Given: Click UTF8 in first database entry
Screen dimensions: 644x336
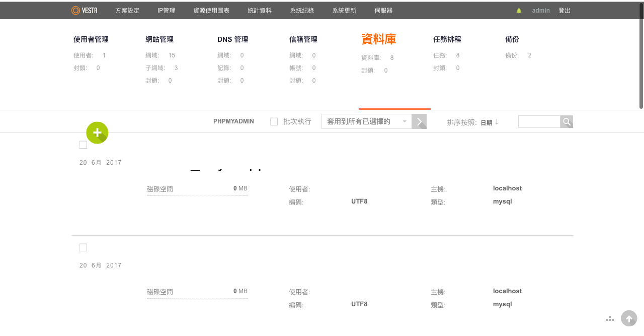Looking at the screenshot, I should pyautogui.click(x=359, y=201).
